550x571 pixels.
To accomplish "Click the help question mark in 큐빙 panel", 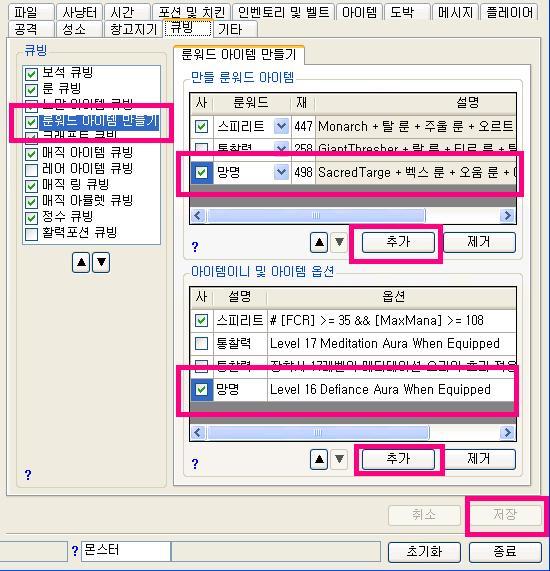I will click(28, 474).
